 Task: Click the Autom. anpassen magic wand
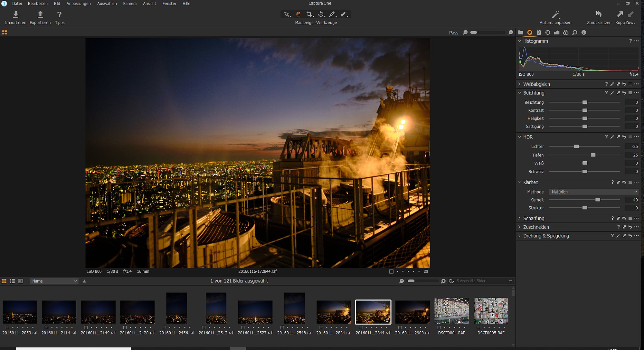(555, 14)
